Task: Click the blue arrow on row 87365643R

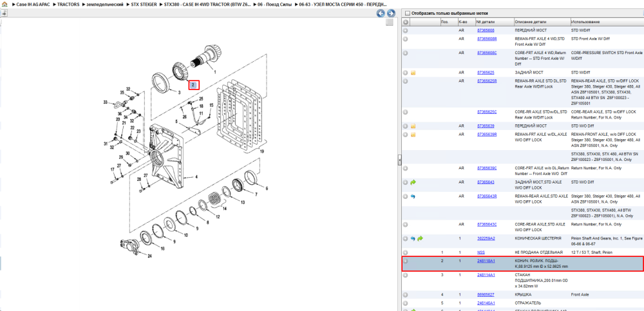Action: [x=413, y=196]
